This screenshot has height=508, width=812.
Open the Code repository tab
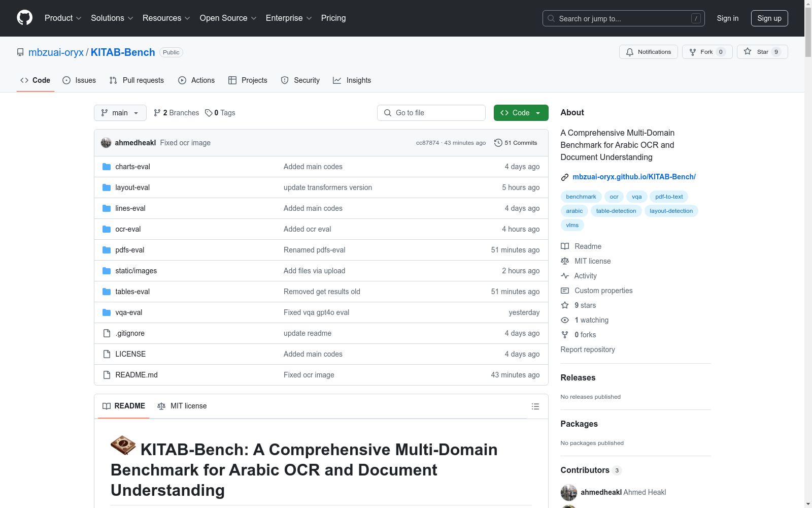pyautogui.click(x=36, y=80)
